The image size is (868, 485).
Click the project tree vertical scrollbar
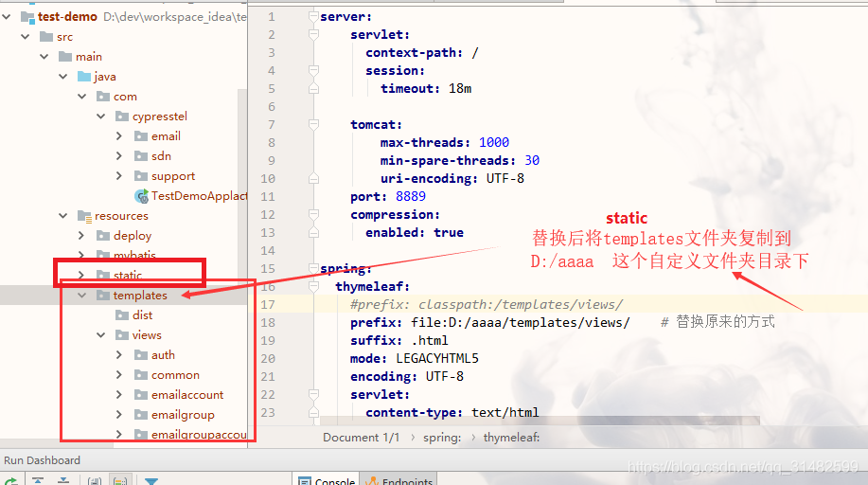242,189
